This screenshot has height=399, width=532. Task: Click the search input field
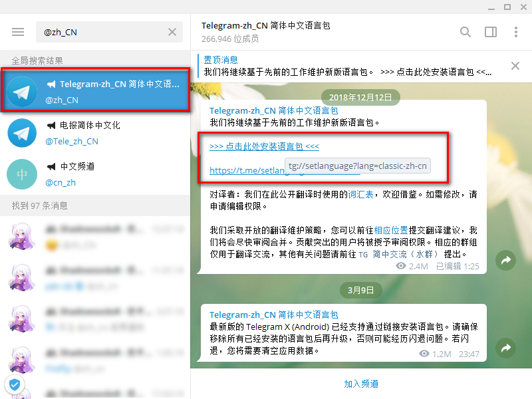(109, 32)
